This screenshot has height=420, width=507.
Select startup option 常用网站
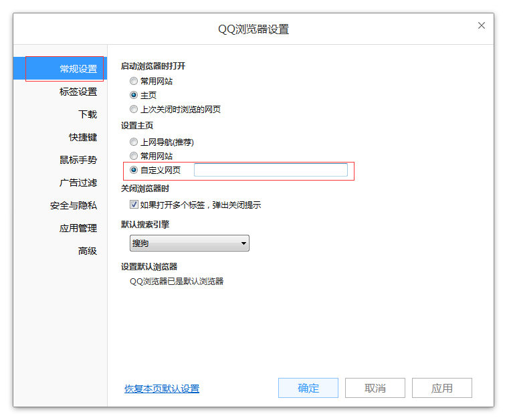pos(134,81)
